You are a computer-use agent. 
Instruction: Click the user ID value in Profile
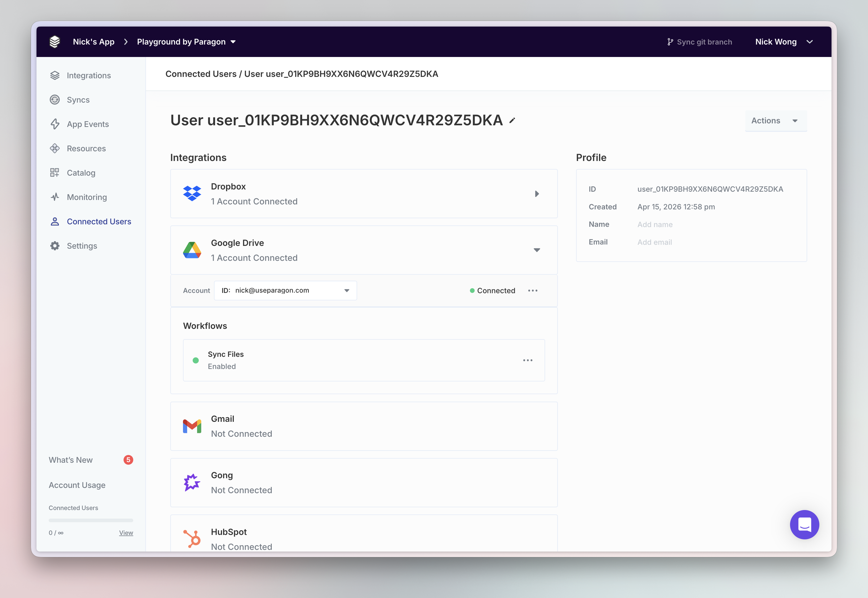coord(710,189)
